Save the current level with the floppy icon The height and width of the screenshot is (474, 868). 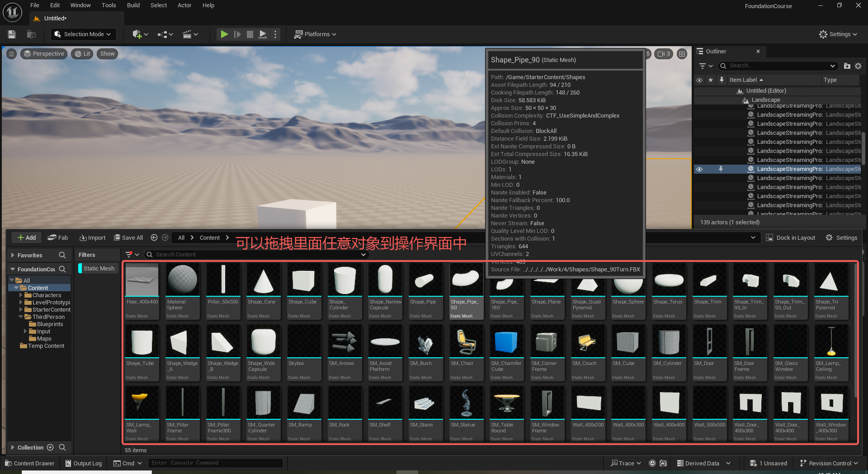[x=12, y=34]
